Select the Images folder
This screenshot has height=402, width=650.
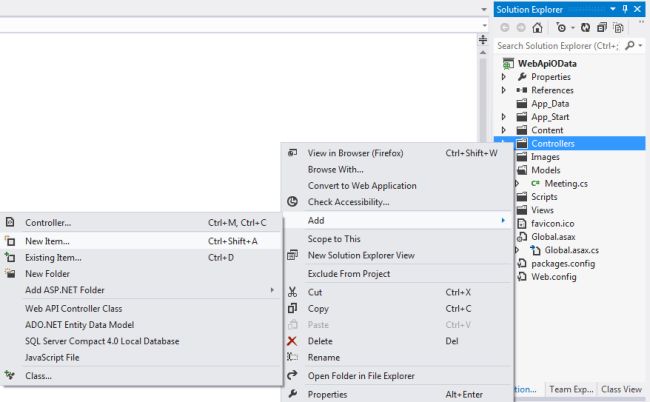click(545, 157)
